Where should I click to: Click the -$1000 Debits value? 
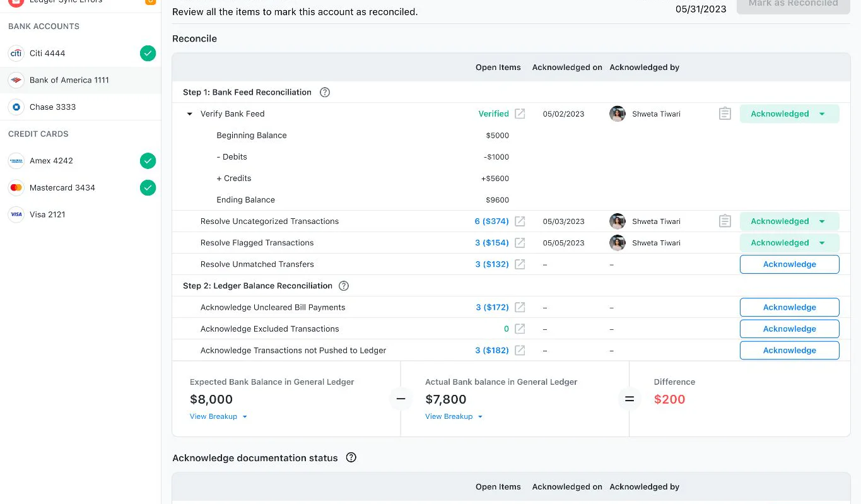(496, 157)
